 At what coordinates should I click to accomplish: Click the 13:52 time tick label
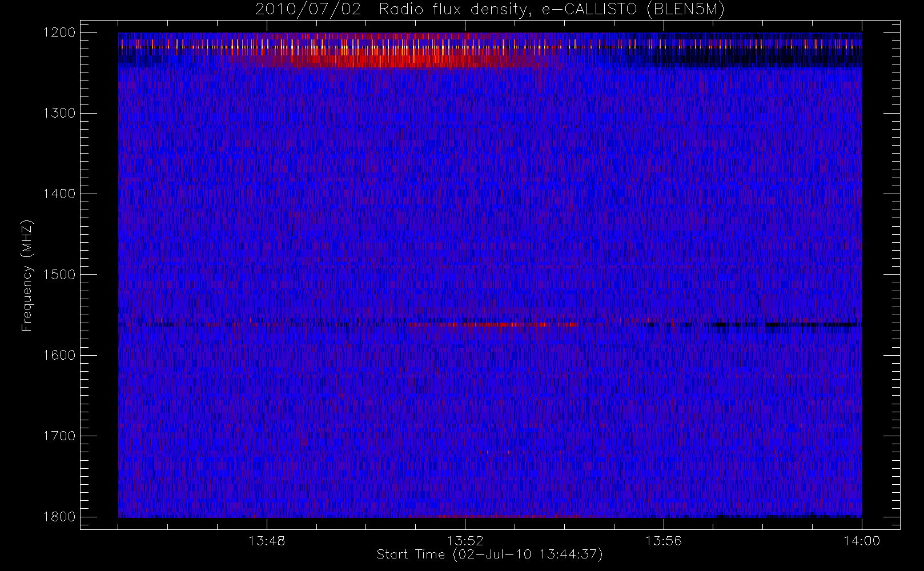[x=465, y=541]
